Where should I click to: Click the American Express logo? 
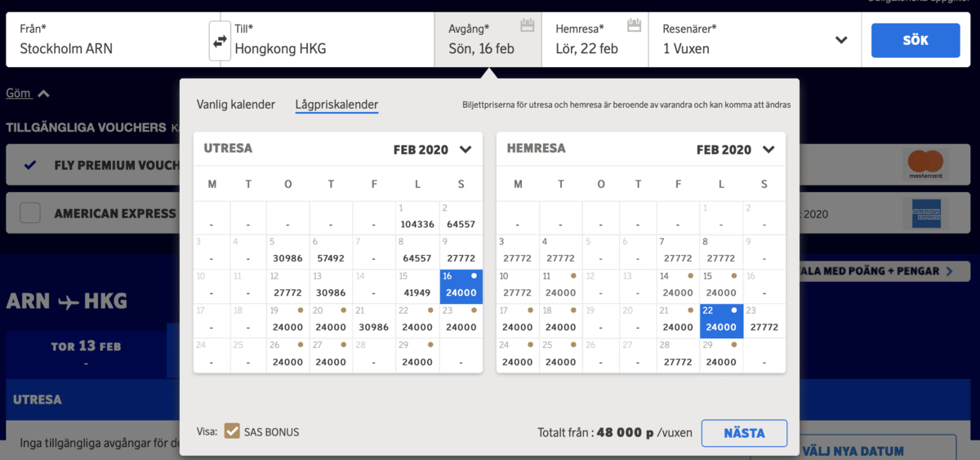(927, 214)
